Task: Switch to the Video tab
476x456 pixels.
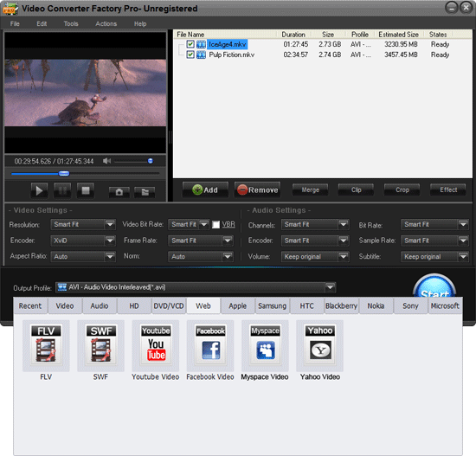Action: click(65, 305)
